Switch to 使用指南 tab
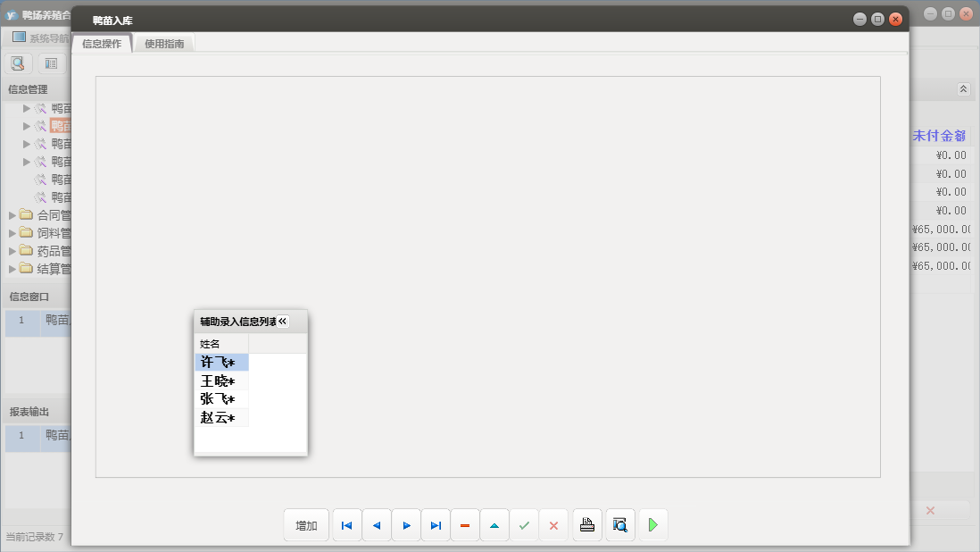Viewport: 980px width, 552px height. [164, 44]
